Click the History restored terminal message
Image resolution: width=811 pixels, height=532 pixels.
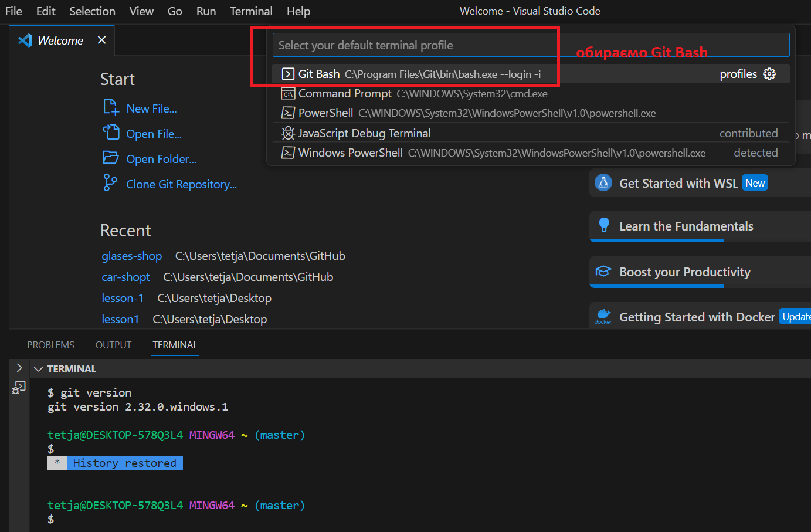pos(116,463)
